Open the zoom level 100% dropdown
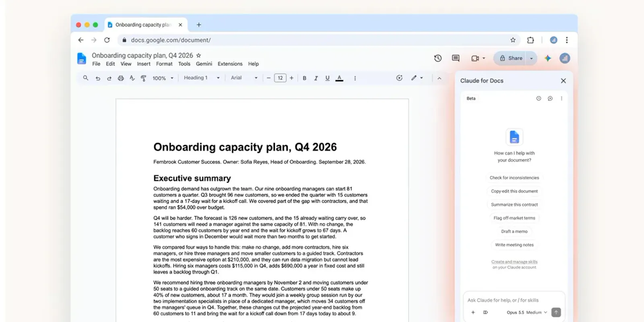The width and height of the screenshot is (644, 322). click(x=163, y=78)
